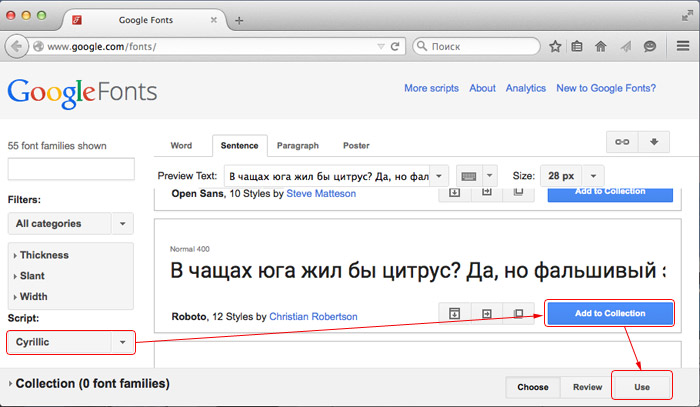The image size is (700, 407).
Task: Click the Preview Text input field
Action: click(328, 176)
